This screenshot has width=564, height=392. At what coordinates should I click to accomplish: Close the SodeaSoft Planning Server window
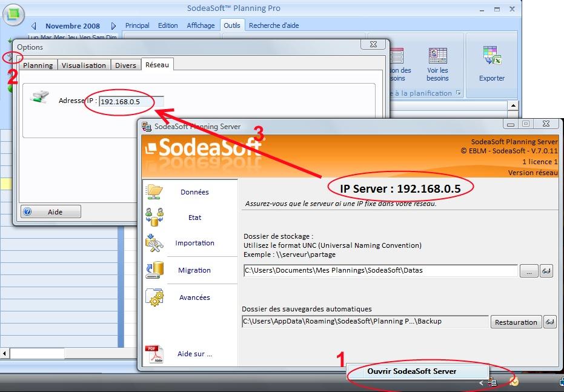tap(546, 124)
